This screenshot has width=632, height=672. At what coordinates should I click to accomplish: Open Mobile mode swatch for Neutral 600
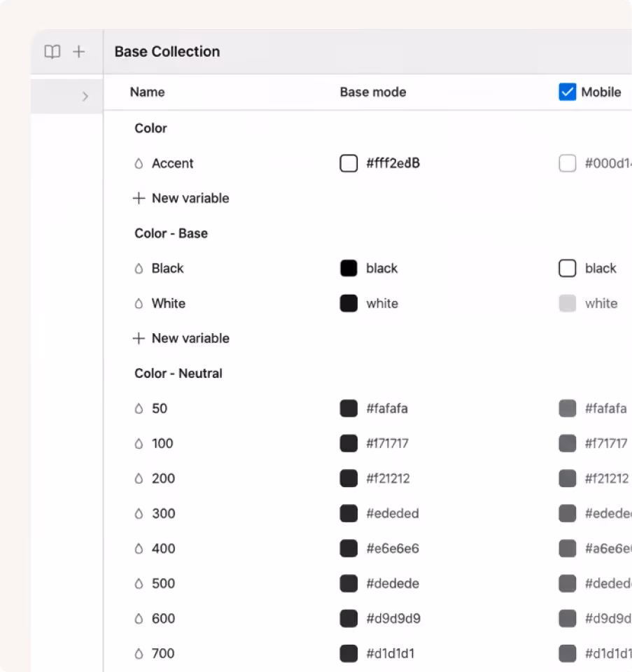(568, 618)
